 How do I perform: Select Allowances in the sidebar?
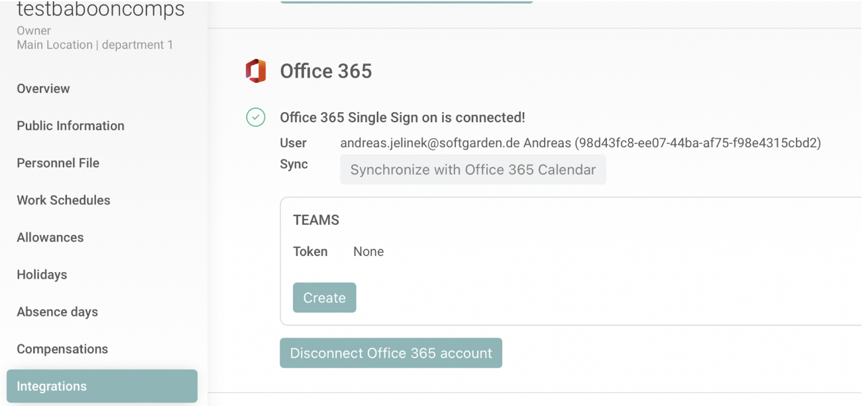[x=50, y=237]
